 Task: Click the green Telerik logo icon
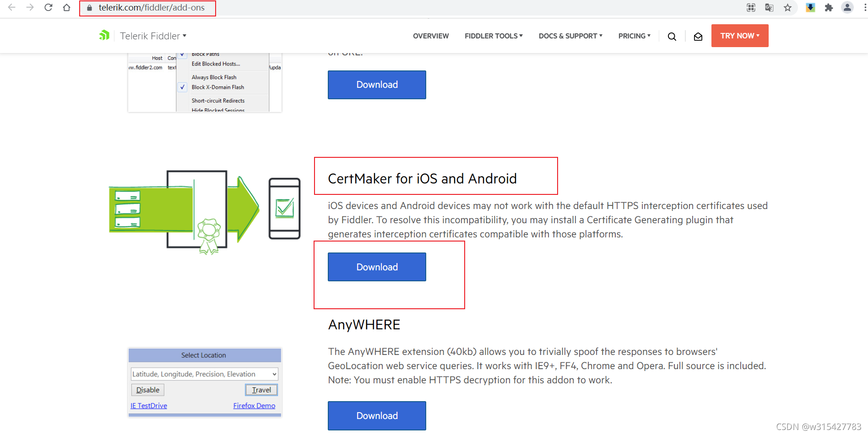coord(104,35)
